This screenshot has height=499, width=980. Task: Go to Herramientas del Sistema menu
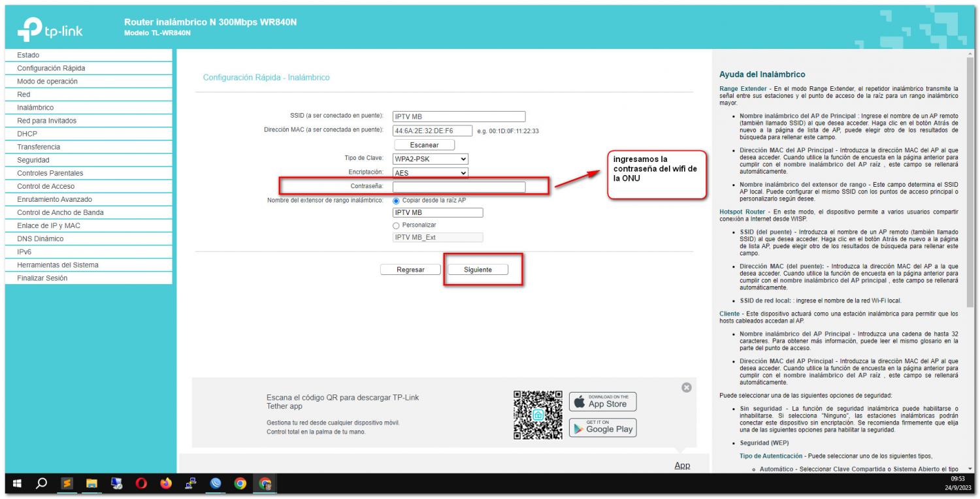click(x=57, y=265)
